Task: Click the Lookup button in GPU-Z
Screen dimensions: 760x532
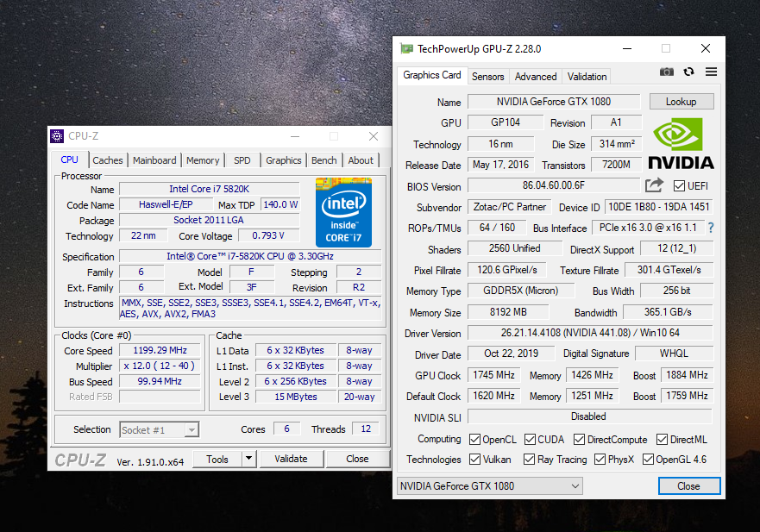Action: (x=681, y=102)
